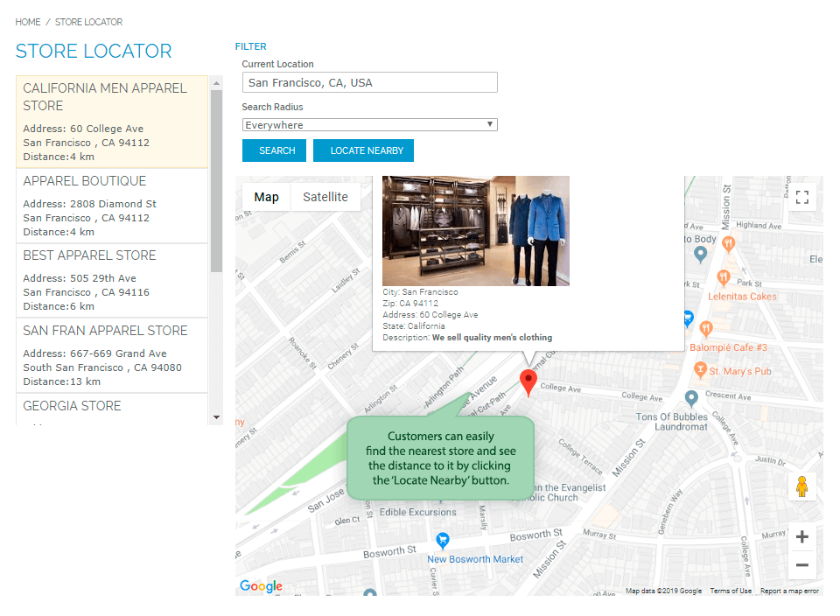Image resolution: width=840 pixels, height=616 pixels.
Task: Switch to the Satellite map view
Action: [x=325, y=197]
